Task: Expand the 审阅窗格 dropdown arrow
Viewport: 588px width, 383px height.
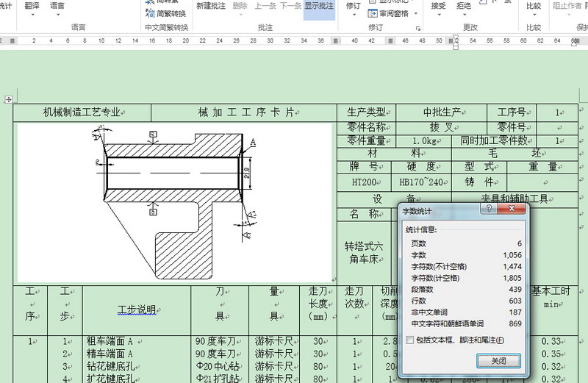Action: (x=416, y=13)
